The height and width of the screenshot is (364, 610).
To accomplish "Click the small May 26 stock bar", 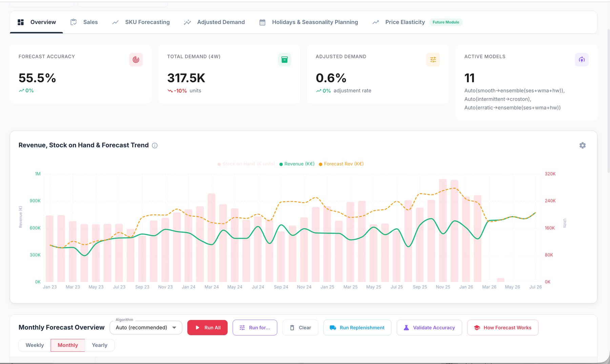I will (x=501, y=280).
